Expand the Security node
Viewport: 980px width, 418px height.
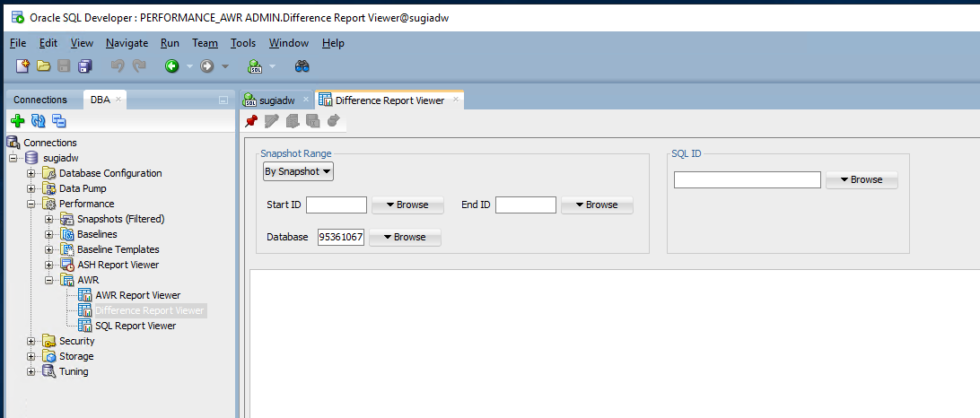(31, 341)
